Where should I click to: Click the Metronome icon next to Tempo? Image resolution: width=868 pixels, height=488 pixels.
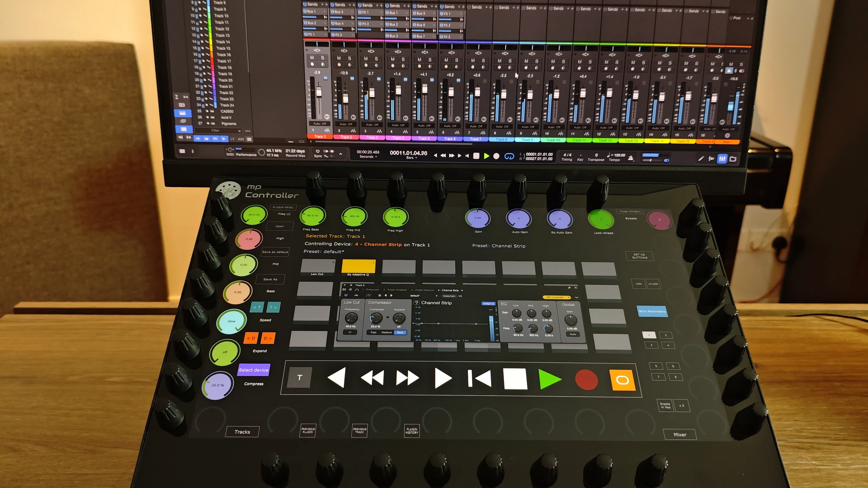(x=631, y=158)
